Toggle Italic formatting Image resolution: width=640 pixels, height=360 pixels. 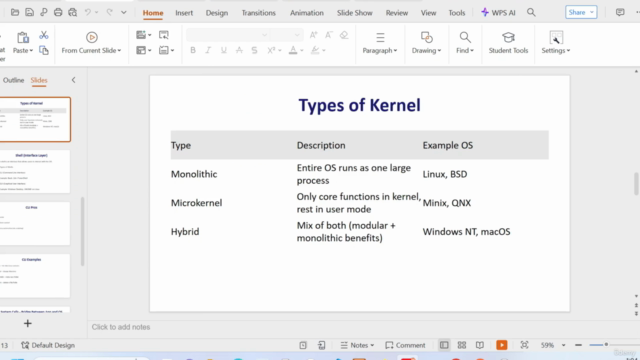pos(208,50)
